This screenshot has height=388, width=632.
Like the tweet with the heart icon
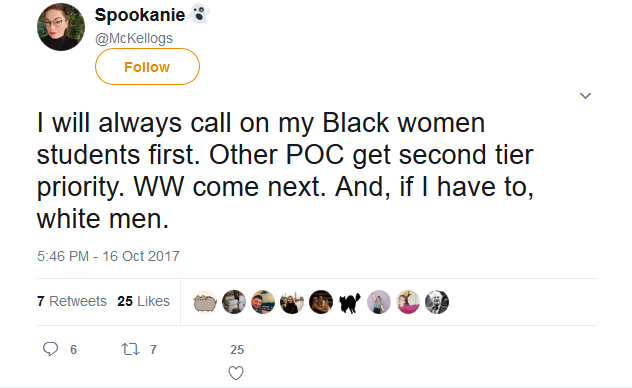click(236, 373)
